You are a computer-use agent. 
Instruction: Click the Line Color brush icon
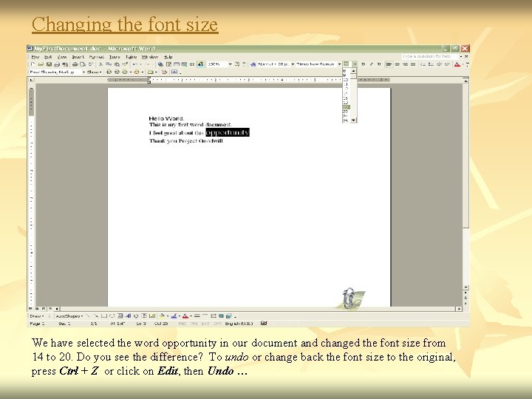pyautogui.click(x=174, y=316)
